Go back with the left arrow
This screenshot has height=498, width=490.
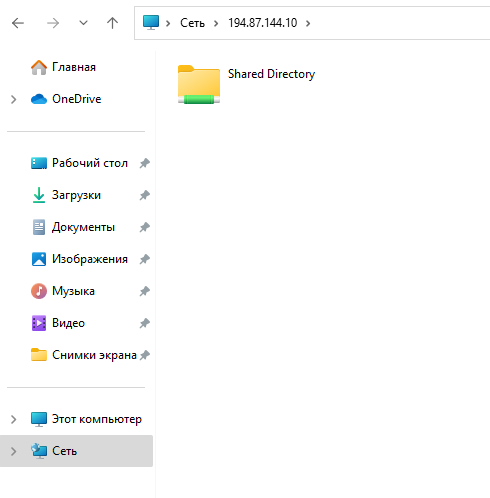tap(18, 23)
